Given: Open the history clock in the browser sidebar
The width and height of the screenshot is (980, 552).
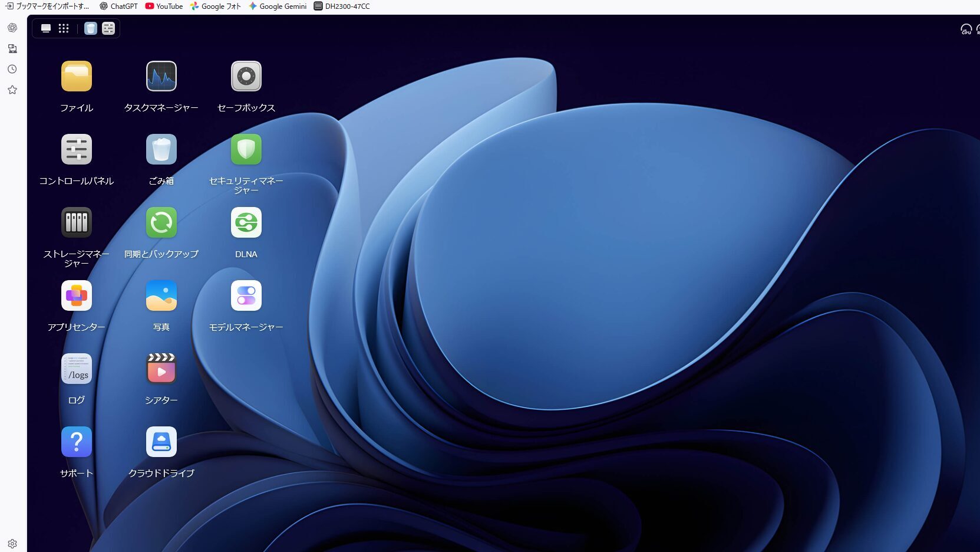Looking at the screenshot, I should [x=12, y=69].
